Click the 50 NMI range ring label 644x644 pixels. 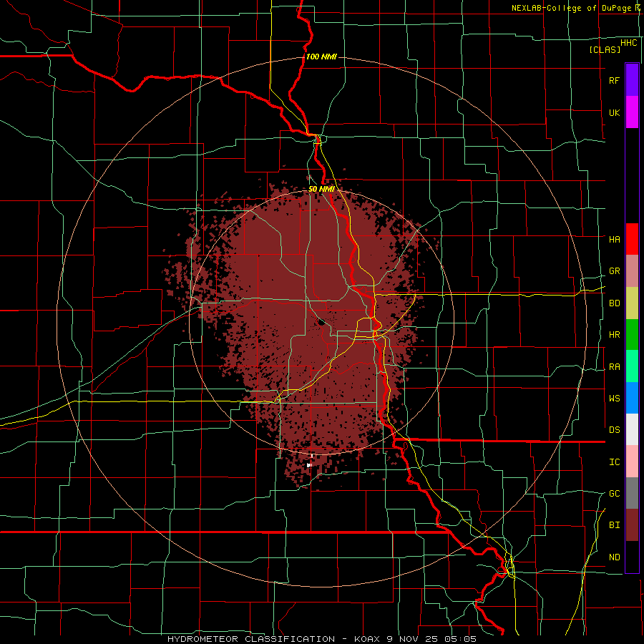(x=321, y=189)
